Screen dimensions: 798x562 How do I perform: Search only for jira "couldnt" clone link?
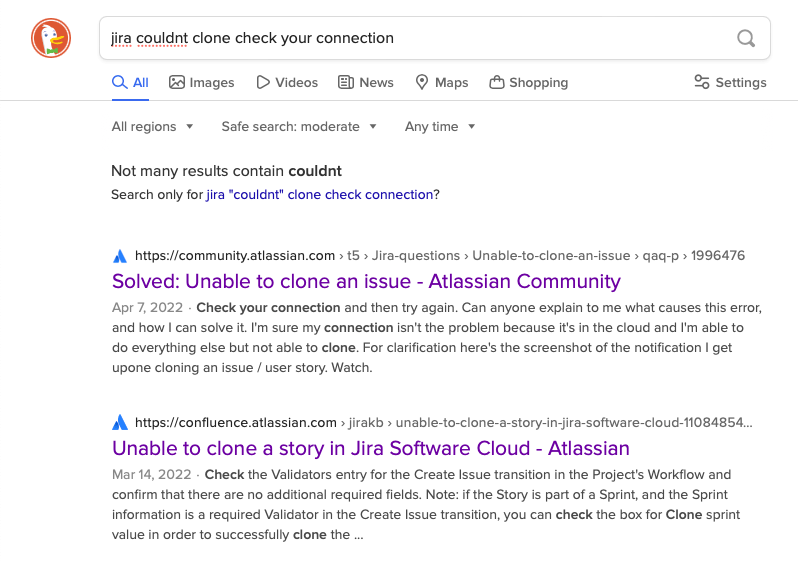[x=320, y=195]
